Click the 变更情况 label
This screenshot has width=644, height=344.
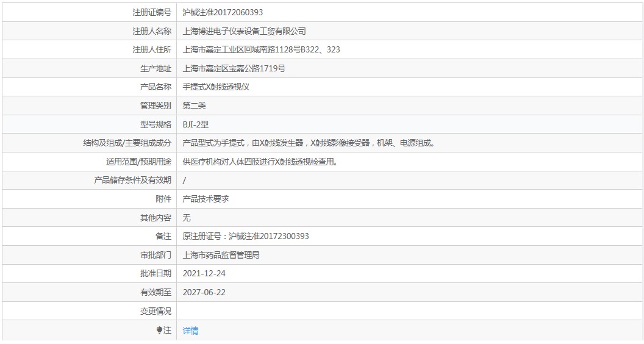click(156, 311)
